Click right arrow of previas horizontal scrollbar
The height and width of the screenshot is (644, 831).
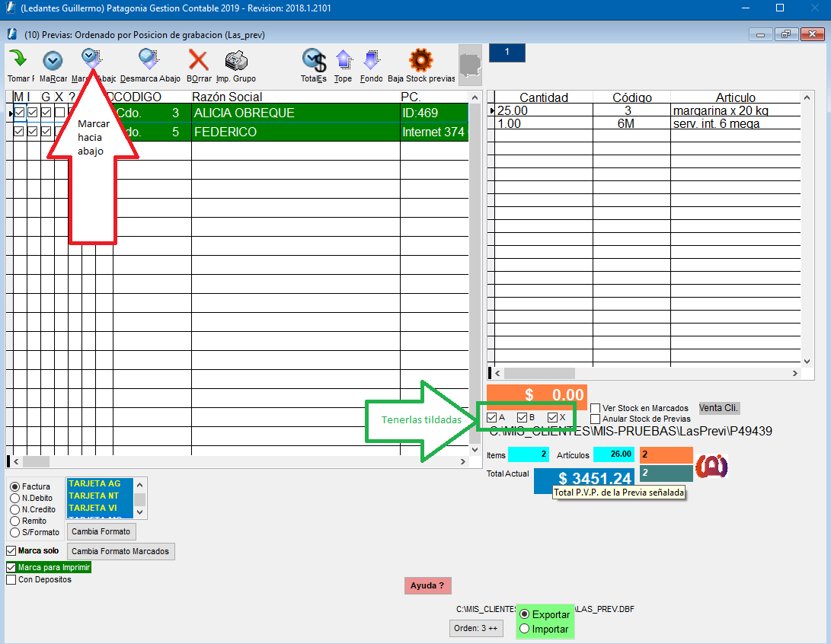[463, 462]
